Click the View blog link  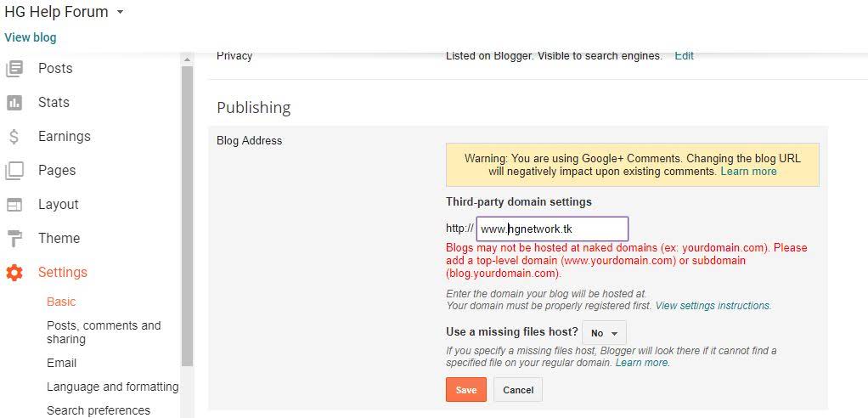click(31, 37)
